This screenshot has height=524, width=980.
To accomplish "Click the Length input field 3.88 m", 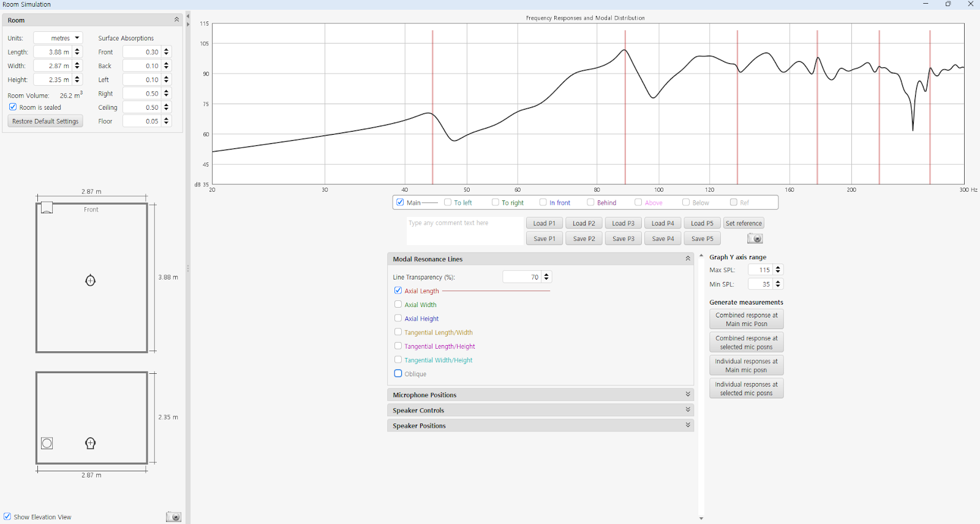I will pos(53,52).
